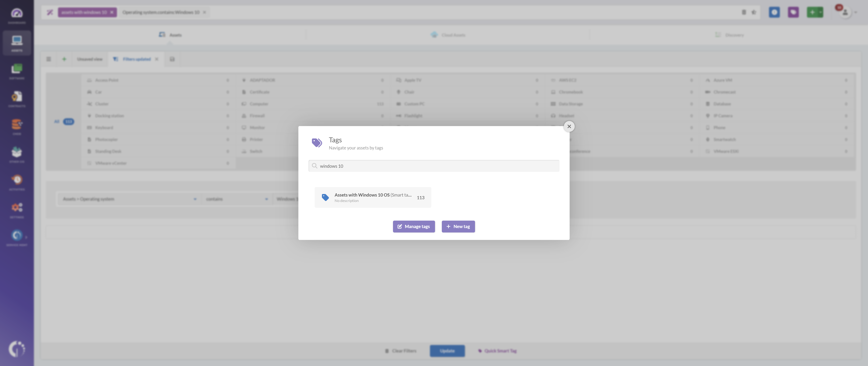
Task: Switch to the Cloud Assets tab
Action: click(x=448, y=35)
